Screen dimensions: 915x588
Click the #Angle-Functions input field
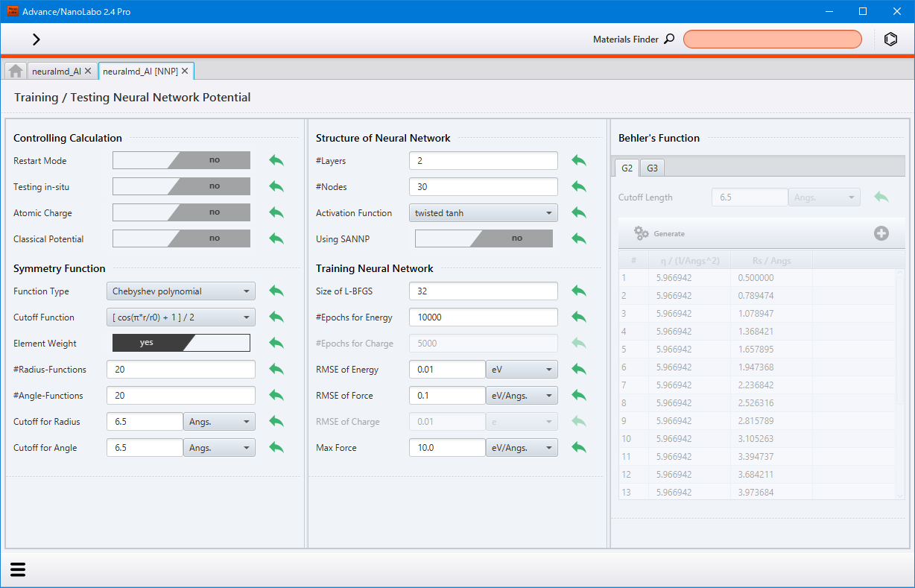tap(181, 396)
